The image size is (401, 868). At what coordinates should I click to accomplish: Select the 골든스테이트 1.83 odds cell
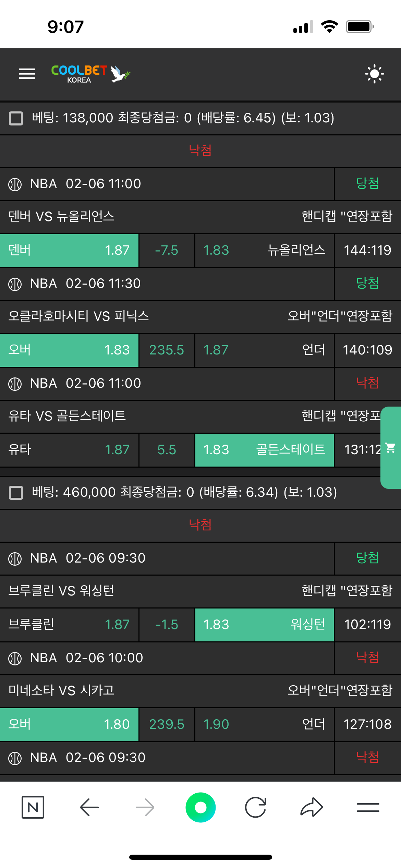[x=264, y=450]
